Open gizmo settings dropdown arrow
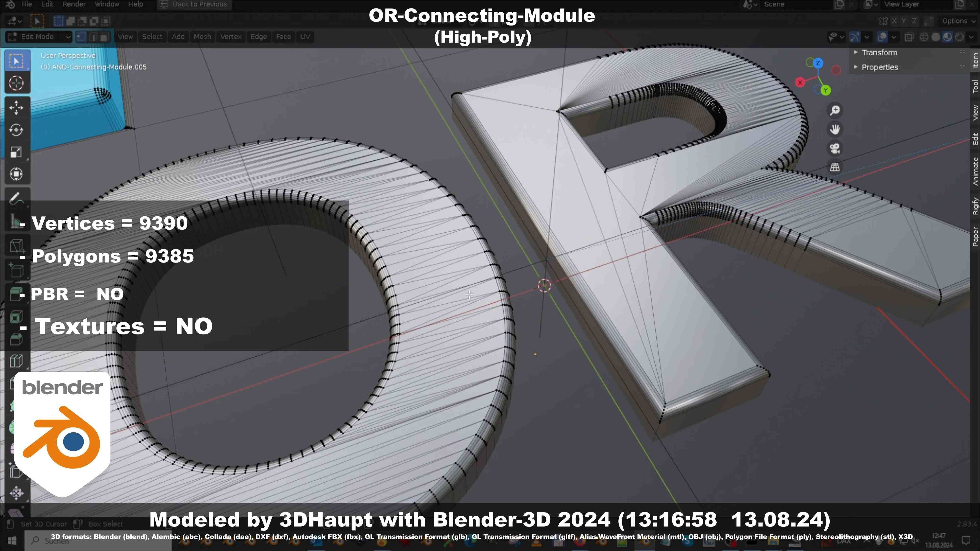The height and width of the screenshot is (551, 980). pos(867,37)
